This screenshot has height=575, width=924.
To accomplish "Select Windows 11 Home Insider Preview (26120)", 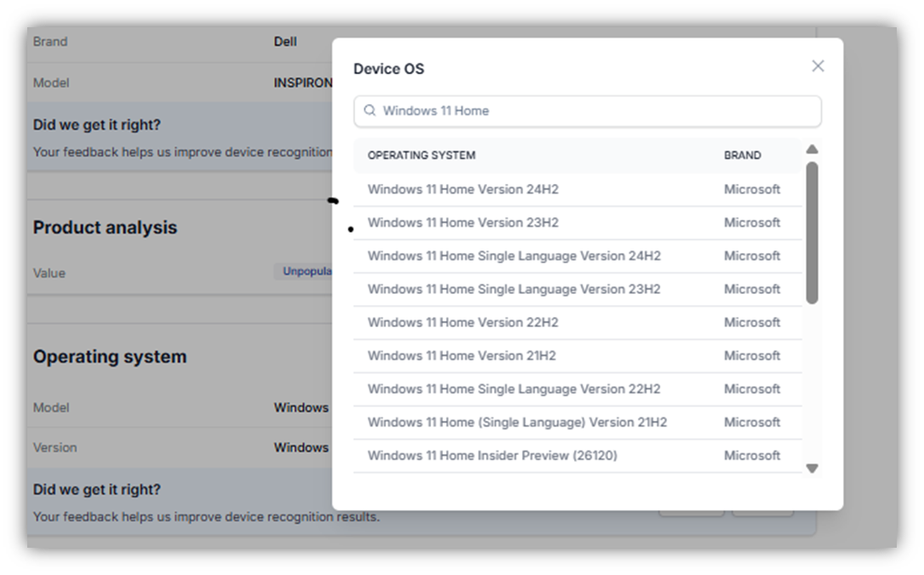I will click(577, 456).
